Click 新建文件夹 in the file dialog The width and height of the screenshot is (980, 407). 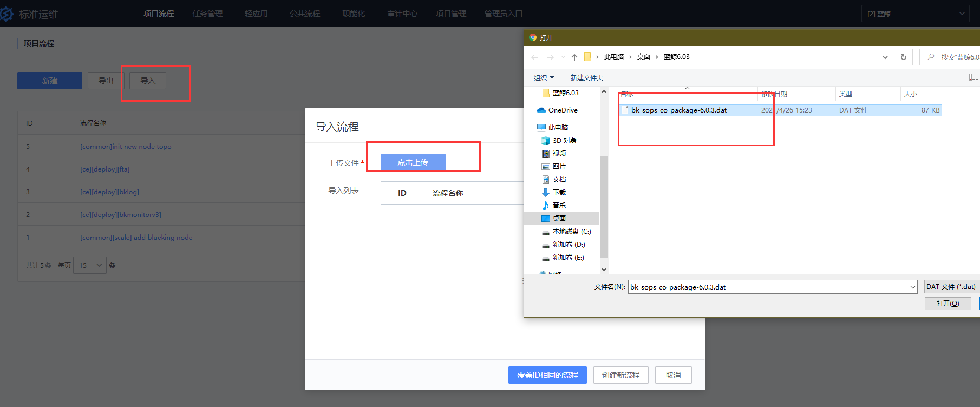(586, 77)
